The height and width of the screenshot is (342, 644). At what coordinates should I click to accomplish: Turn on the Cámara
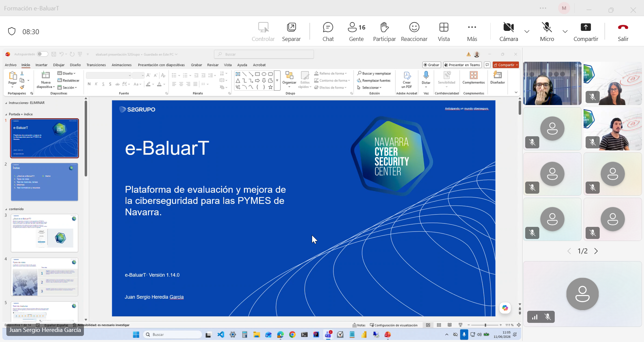509,32
